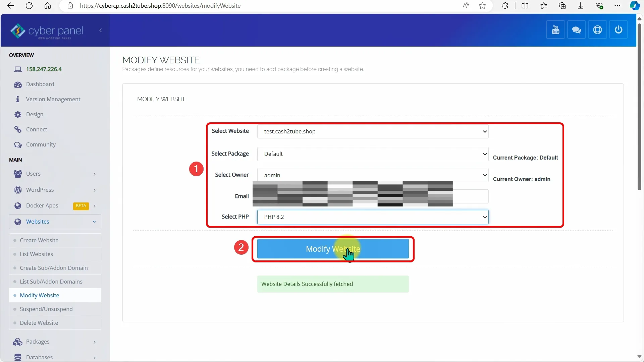The width and height of the screenshot is (644, 362).
Task: Open the Select Owner dropdown
Action: tap(372, 175)
